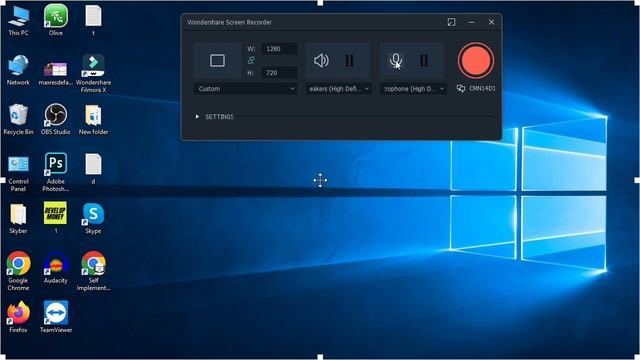Open the microphone device dropdown

[x=413, y=89]
